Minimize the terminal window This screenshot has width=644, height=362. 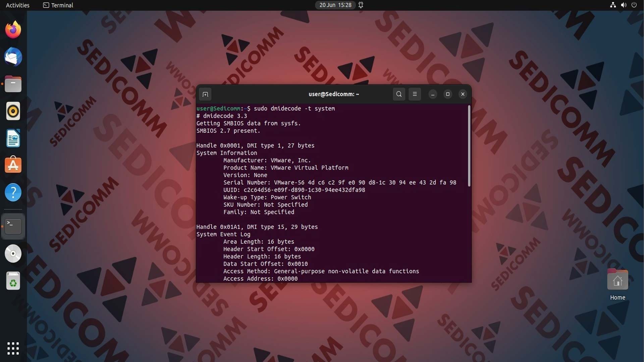click(433, 94)
